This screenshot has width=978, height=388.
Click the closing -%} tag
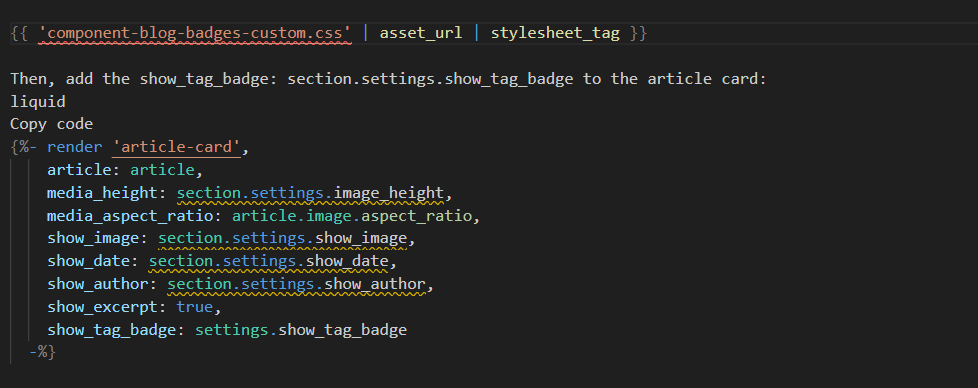click(x=42, y=352)
